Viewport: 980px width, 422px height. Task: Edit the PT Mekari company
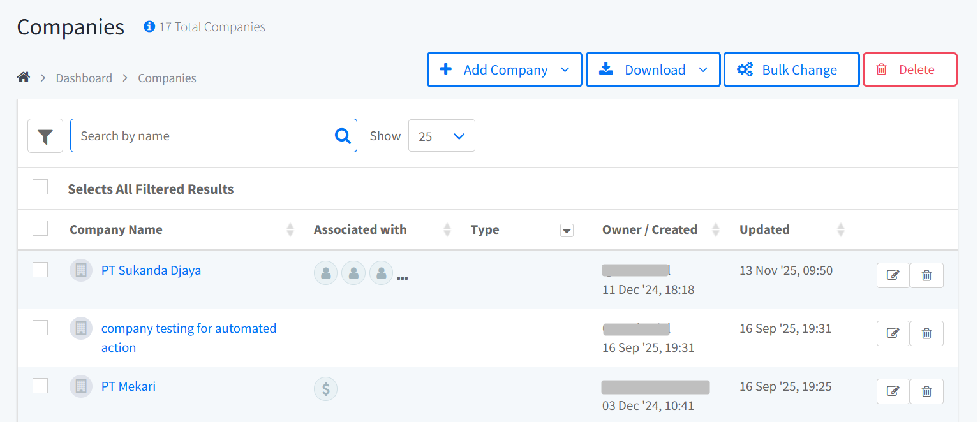[x=893, y=391]
